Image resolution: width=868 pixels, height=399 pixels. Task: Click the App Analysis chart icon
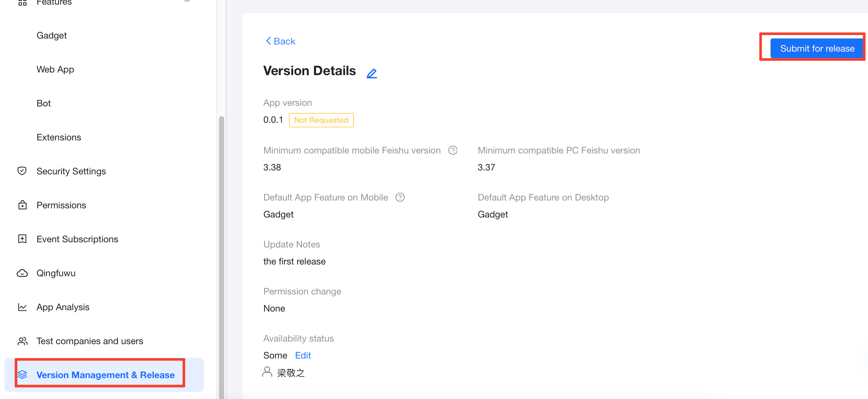(x=22, y=307)
